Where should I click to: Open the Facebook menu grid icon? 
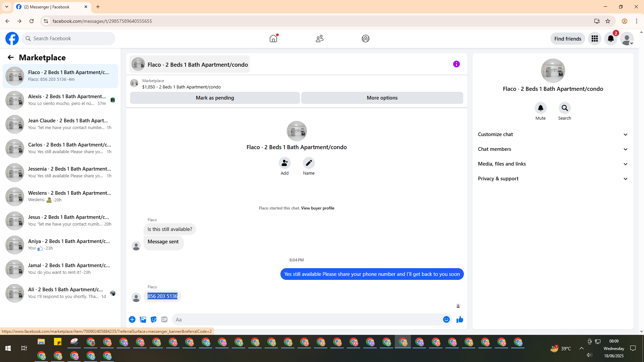click(x=595, y=39)
